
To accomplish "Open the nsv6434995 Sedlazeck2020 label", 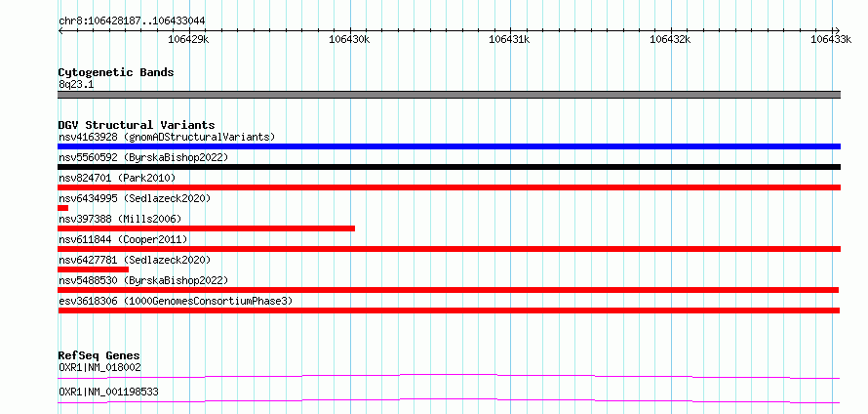I will (x=135, y=198).
